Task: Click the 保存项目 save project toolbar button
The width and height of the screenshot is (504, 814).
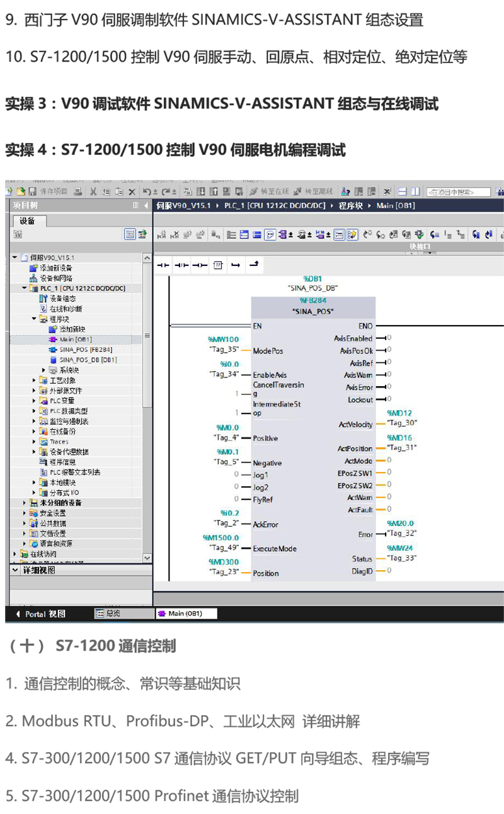Action: coord(49,192)
